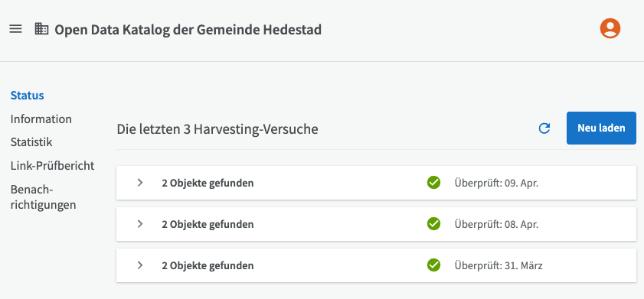
Task: Expand the 09. Apr. harvesting entry chevron
Action: [x=140, y=183]
